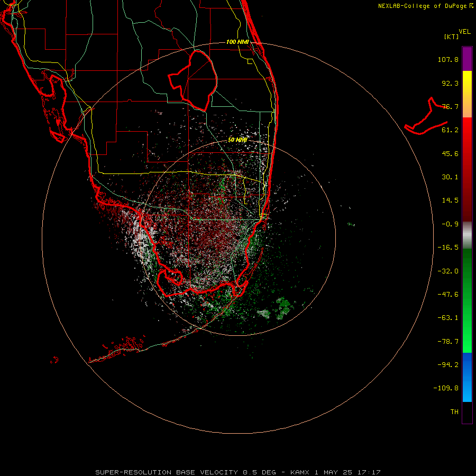Click the 76.7 velocity scale value

(450, 106)
